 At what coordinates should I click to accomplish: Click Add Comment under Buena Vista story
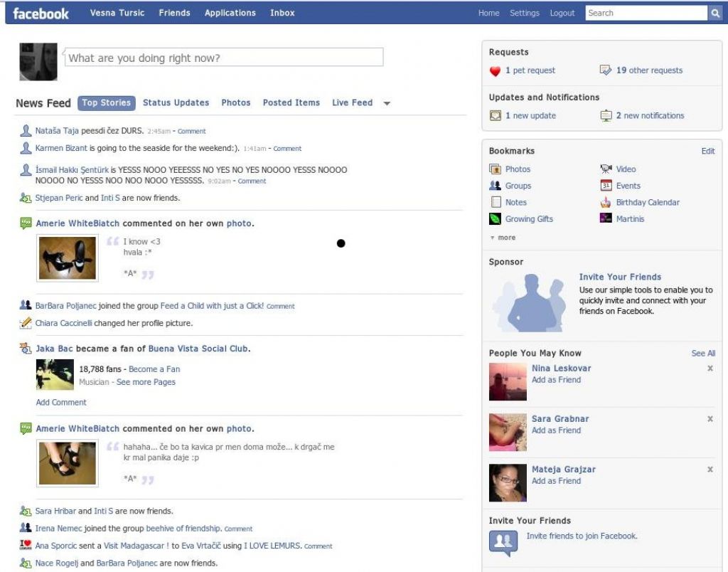(61, 403)
